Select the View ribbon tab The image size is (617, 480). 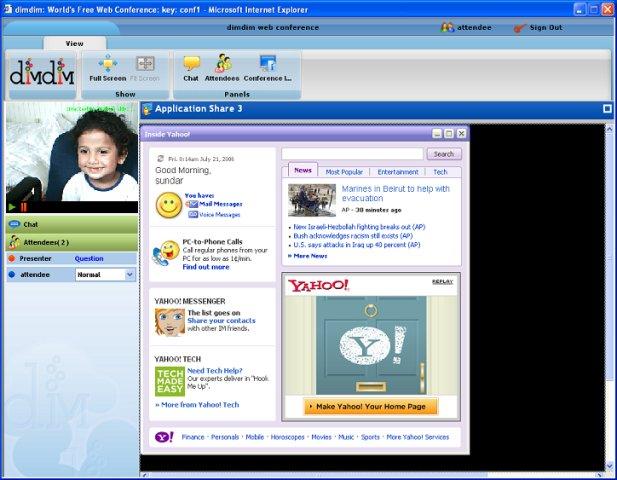click(75, 44)
